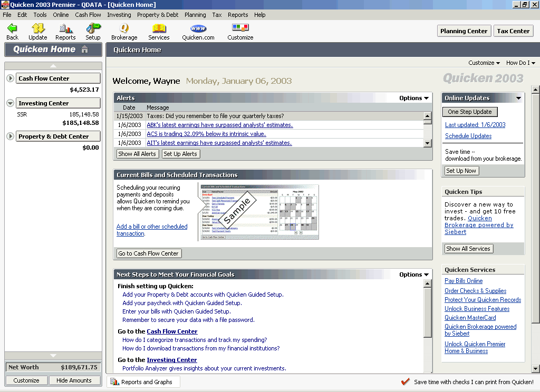This screenshot has height=392, width=540.
Task: Click the Unlock Business Features link
Action: pos(477,309)
